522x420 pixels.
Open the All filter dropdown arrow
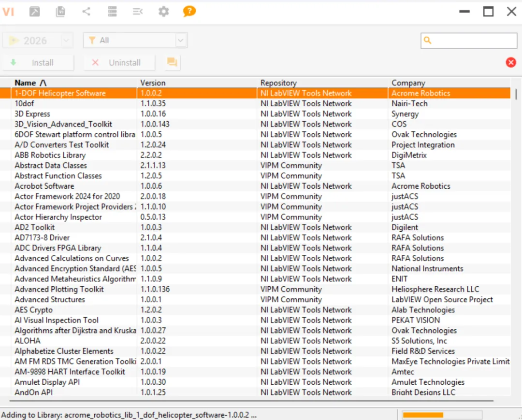[x=181, y=41]
